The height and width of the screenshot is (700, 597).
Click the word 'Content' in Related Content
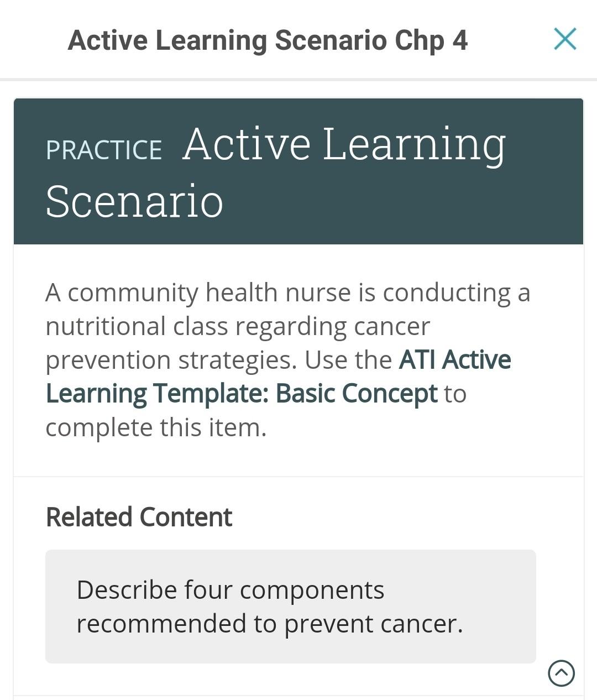(x=186, y=517)
